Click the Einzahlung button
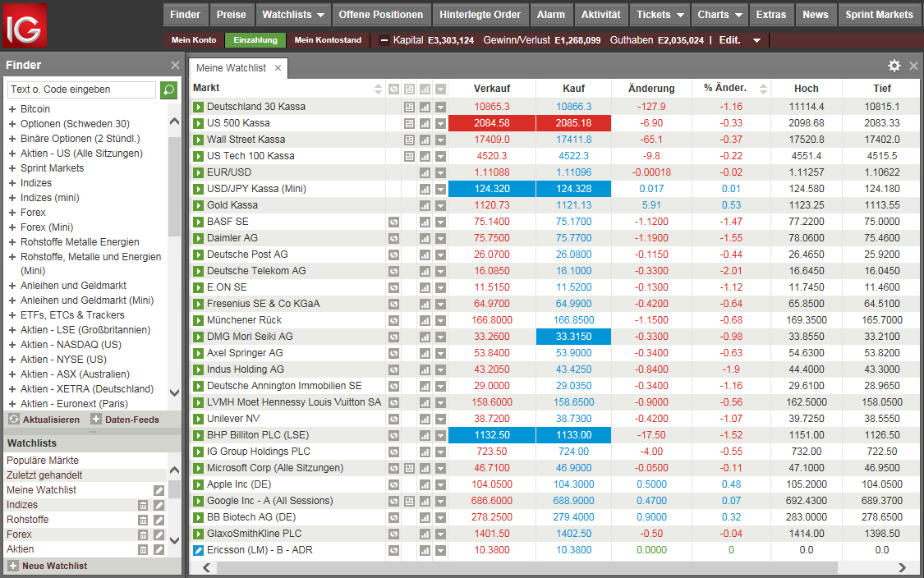Image resolution: width=924 pixels, height=578 pixels. pos(255,40)
